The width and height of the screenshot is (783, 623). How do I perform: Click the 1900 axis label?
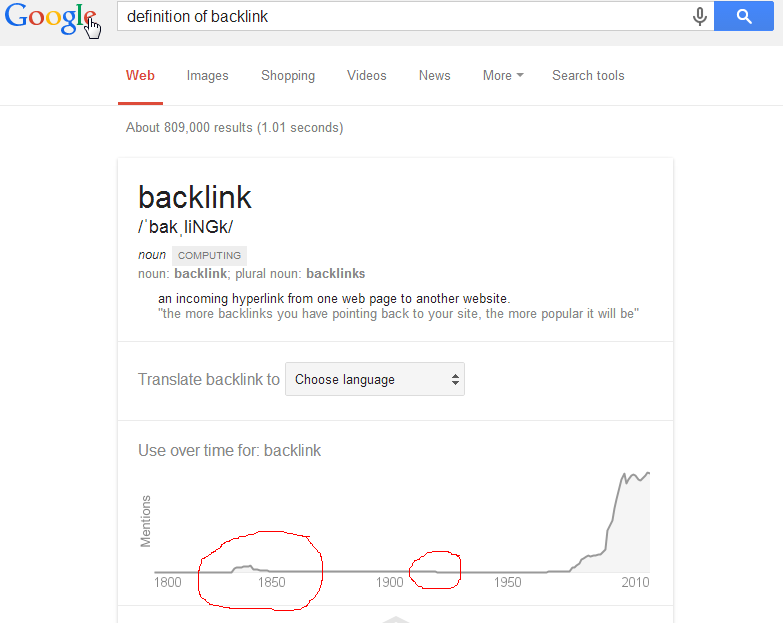coord(390,582)
